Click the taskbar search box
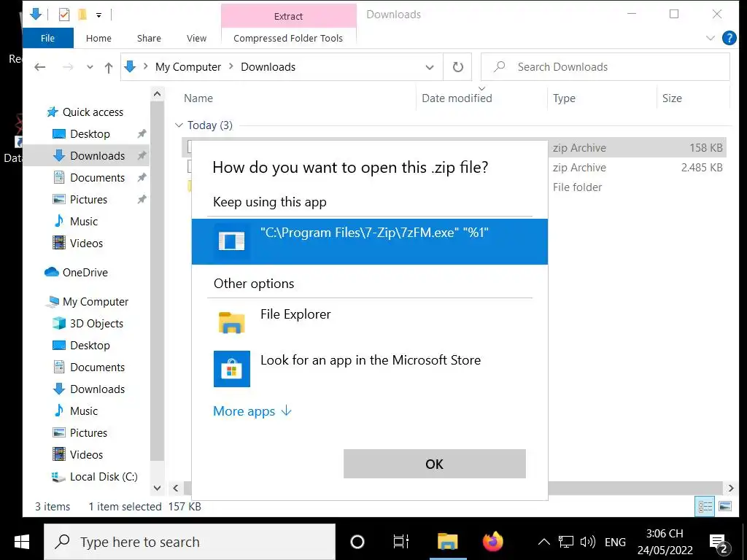747x560 pixels. [190, 542]
